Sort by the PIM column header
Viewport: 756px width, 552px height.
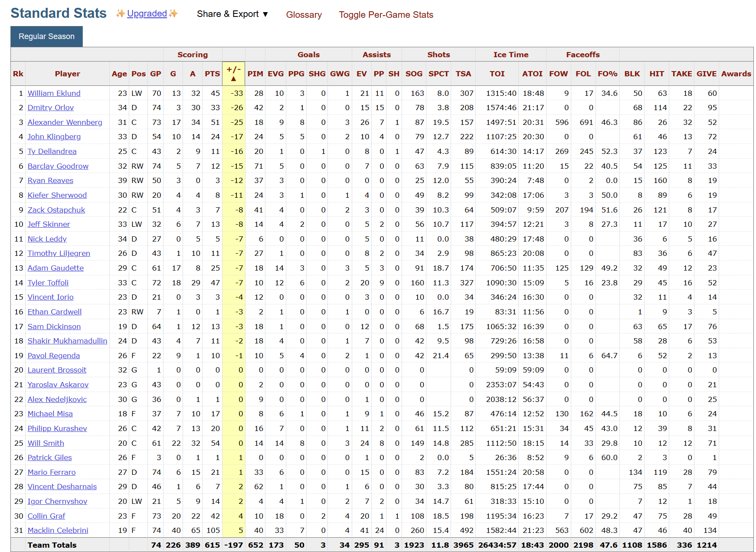click(x=255, y=74)
